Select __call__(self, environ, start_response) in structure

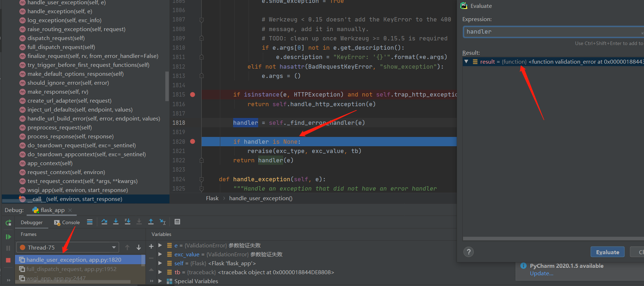pyautogui.click(x=85, y=199)
